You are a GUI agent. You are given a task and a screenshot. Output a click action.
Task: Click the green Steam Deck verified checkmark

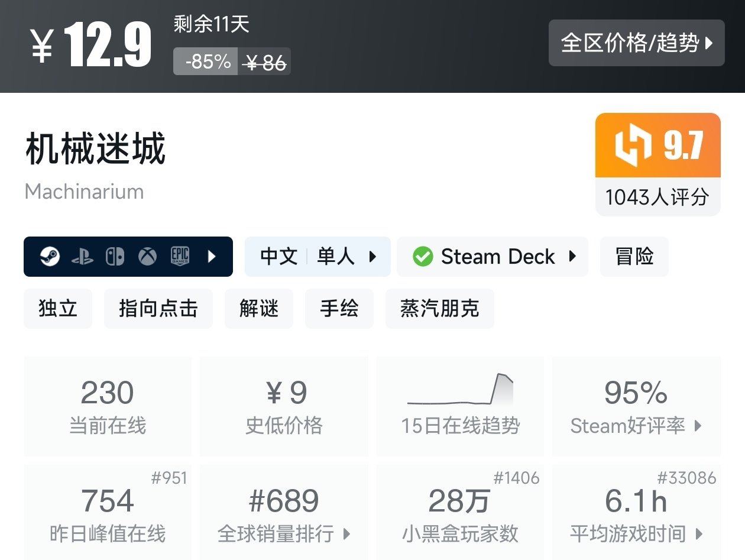(x=422, y=257)
